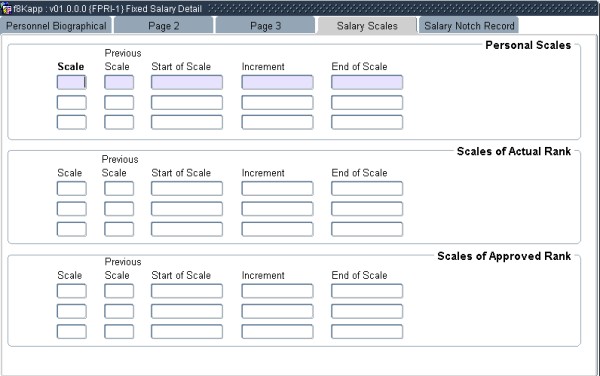Click third-row End of Scale field in Approved Rank
This screenshot has height=376, width=600.
click(367, 332)
